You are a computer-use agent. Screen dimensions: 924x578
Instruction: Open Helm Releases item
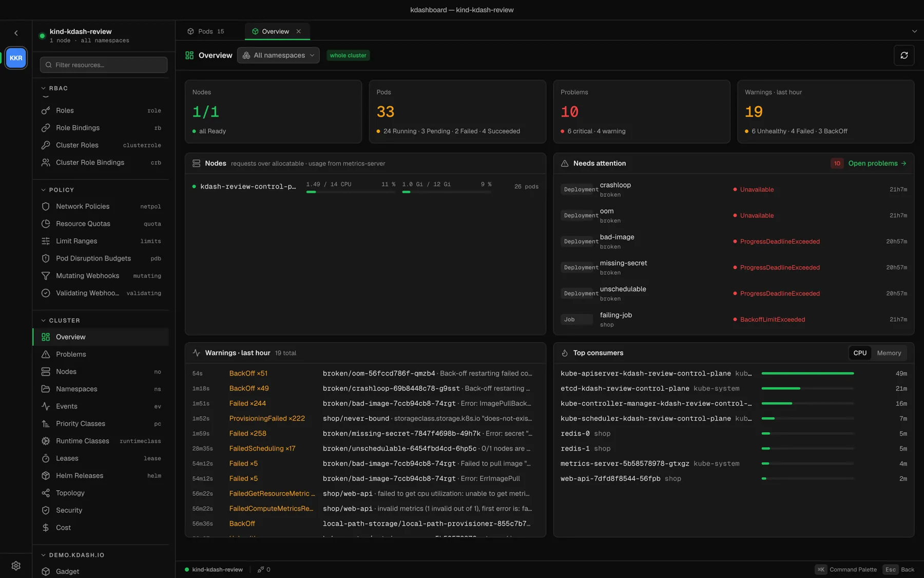click(101, 476)
